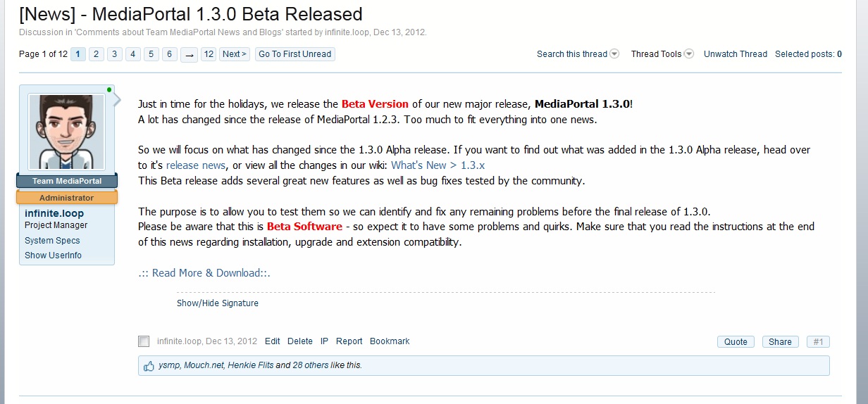Open the release news link
Image resolution: width=868 pixels, height=404 pixels.
pyautogui.click(x=196, y=165)
